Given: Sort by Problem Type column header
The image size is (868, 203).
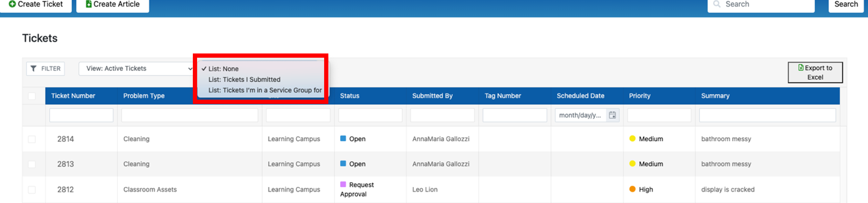Looking at the screenshot, I should point(144,96).
